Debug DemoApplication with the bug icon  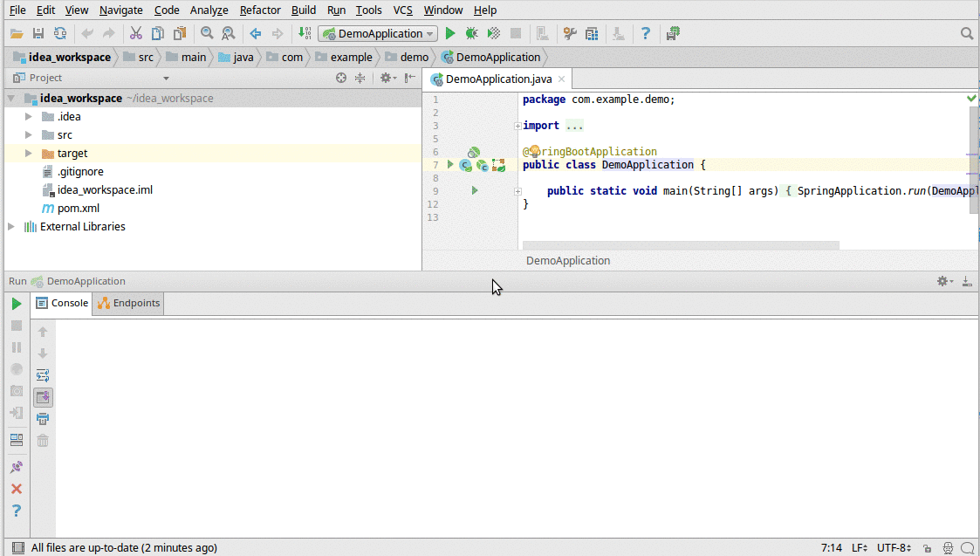[x=472, y=34]
